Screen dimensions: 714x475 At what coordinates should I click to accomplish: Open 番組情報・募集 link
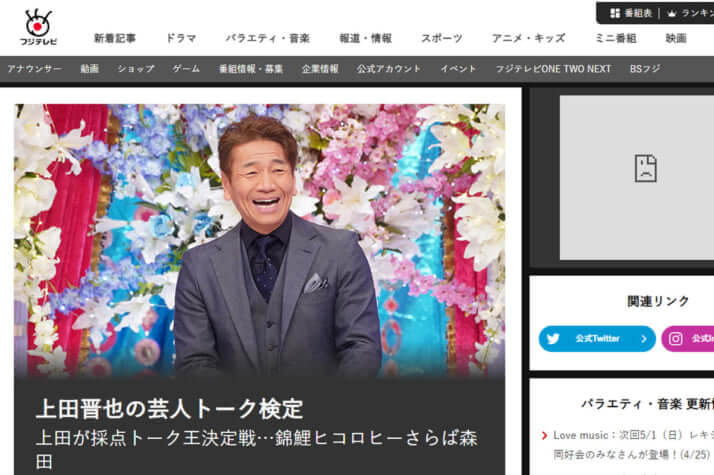tap(251, 69)
